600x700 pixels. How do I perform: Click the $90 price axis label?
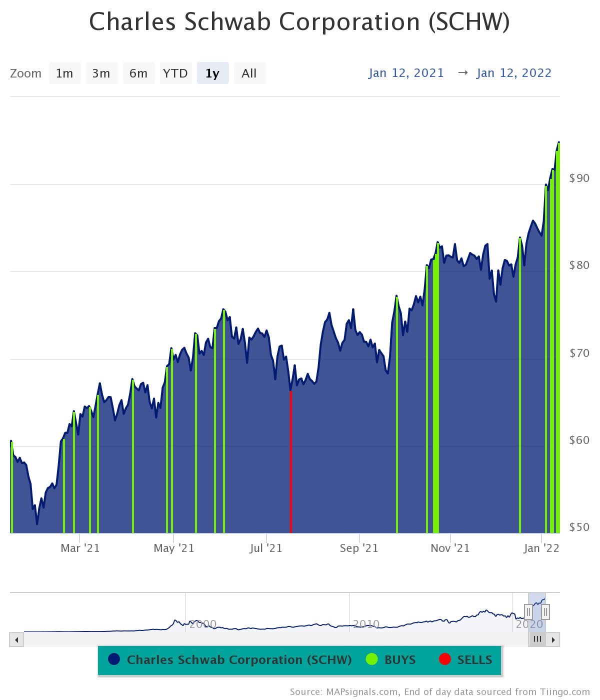(579, 178)
